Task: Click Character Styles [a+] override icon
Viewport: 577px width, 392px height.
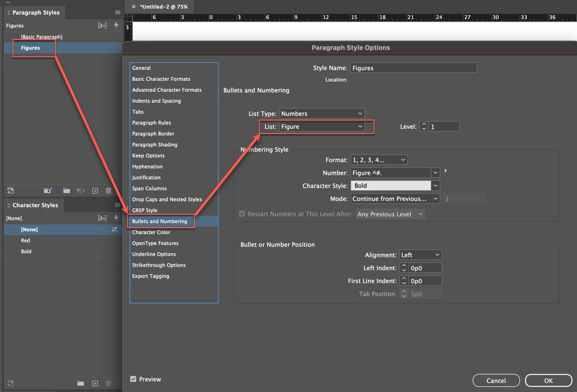Action: [x=102, y=218]
